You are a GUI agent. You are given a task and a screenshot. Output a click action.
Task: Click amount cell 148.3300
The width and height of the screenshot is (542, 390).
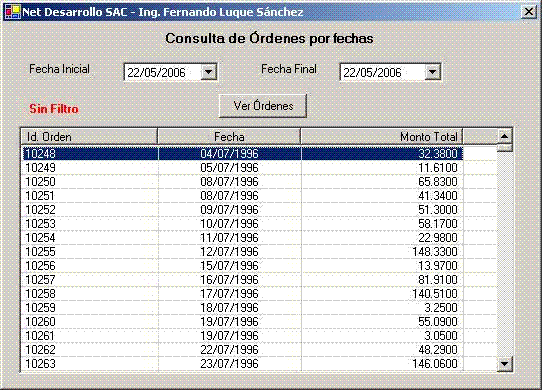tap(382, 252)
